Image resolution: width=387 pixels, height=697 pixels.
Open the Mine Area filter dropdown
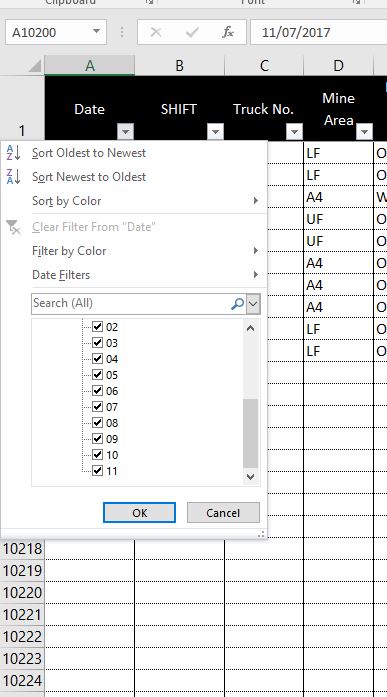[x=364, y=132]
